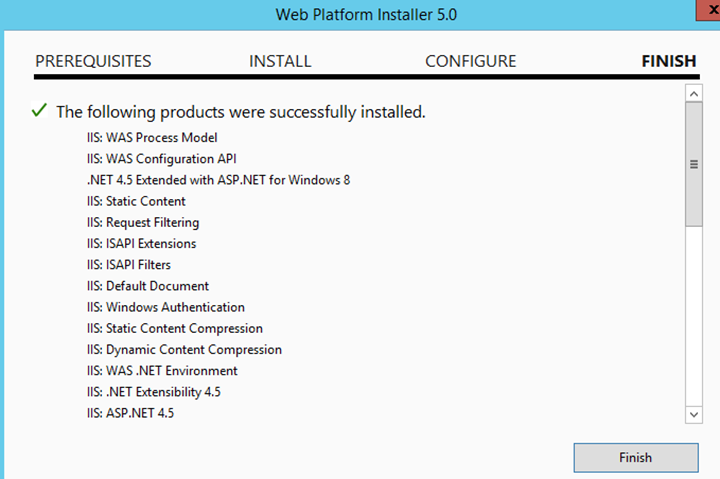This screenshot has height=479, width=720.
Task: Select the 'IIS: ISAPI Filters' entry
Action: 129,265
